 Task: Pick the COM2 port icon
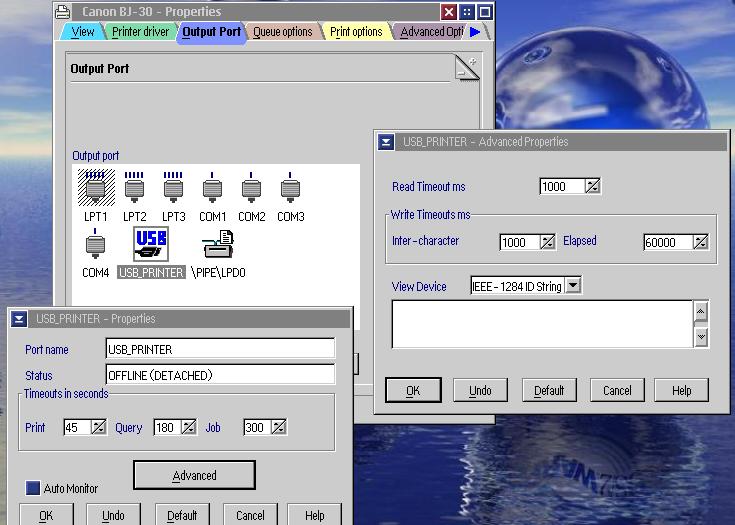pyautogui.click(x=251, y=188)
